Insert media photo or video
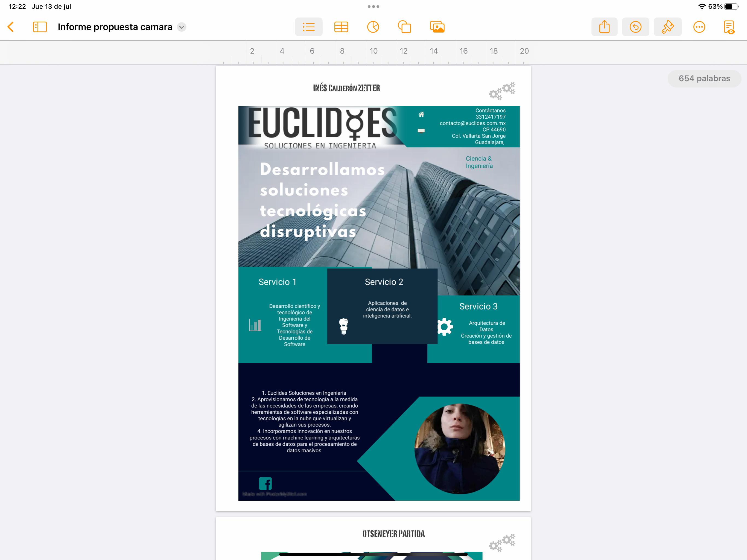Viewport: 747px width, 560px height. click(x=437, y=27)
